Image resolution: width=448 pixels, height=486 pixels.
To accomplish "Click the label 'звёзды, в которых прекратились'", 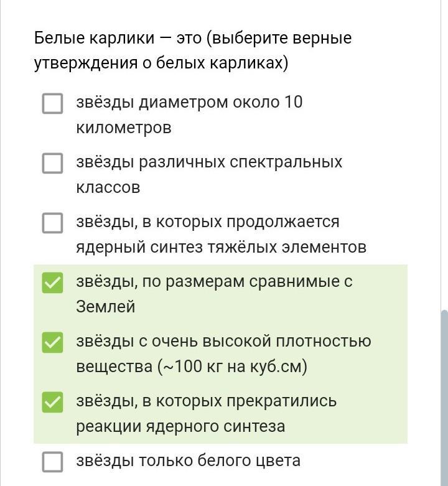I will tap(206, 401).
